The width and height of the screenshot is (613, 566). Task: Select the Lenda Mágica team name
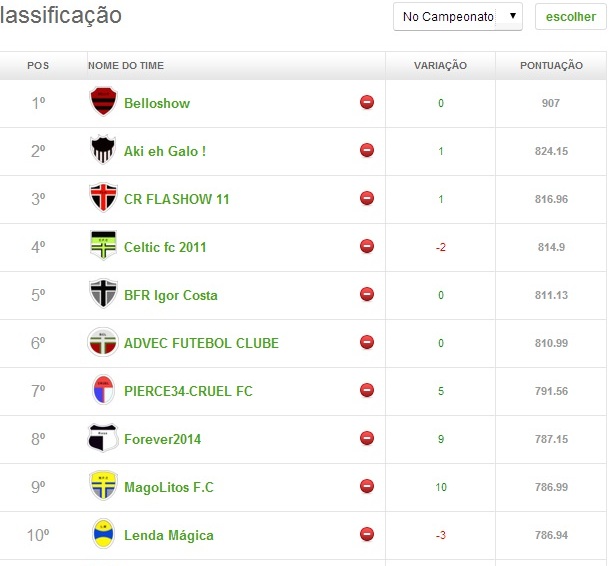point(169,535)
